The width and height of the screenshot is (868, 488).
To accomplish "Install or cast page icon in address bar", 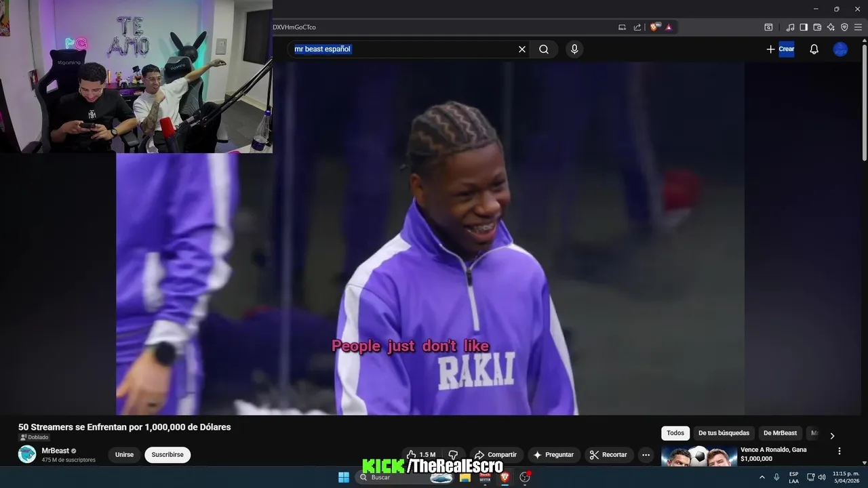I will click(x=622, y=27).
